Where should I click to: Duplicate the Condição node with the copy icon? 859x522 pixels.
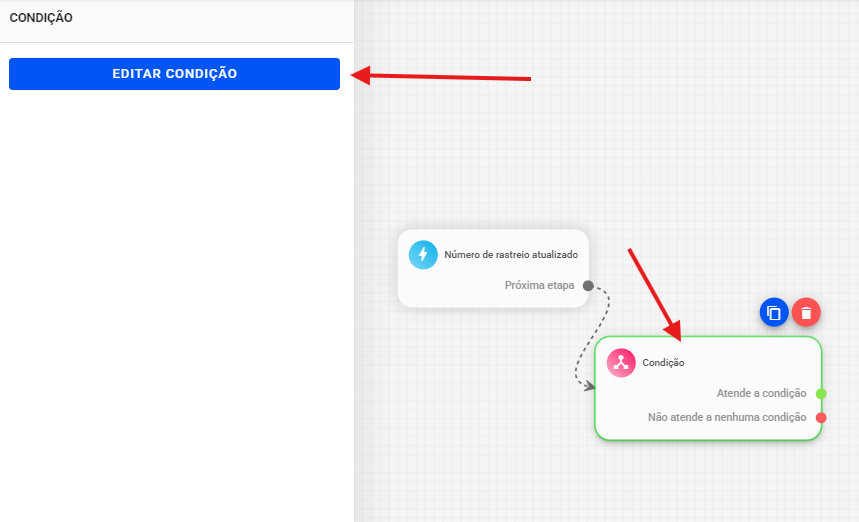pyautogui.click(x=773, y=313)
